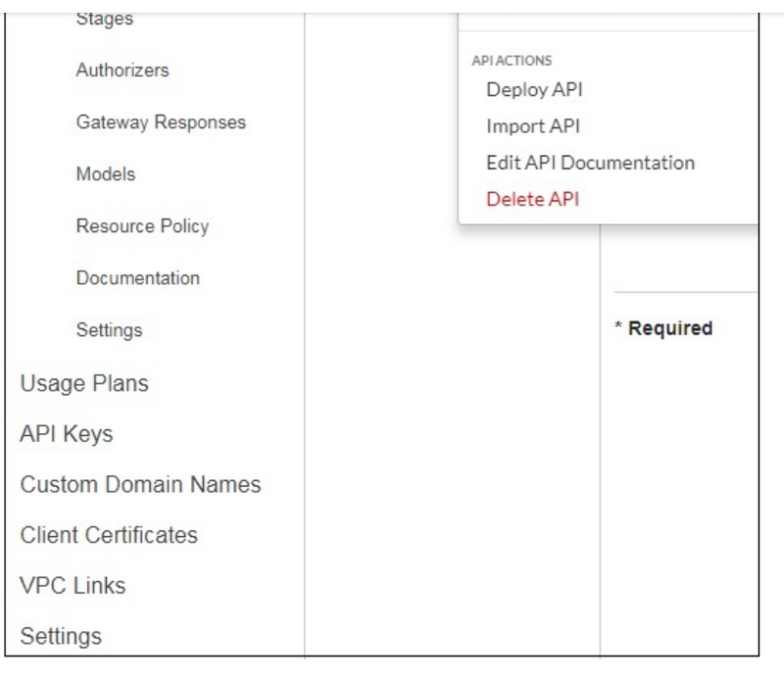Click Edit API Documentation menu entry
The height and width of the screenshot is (680, 784).
pyautogui.click(x=590, y=163)
